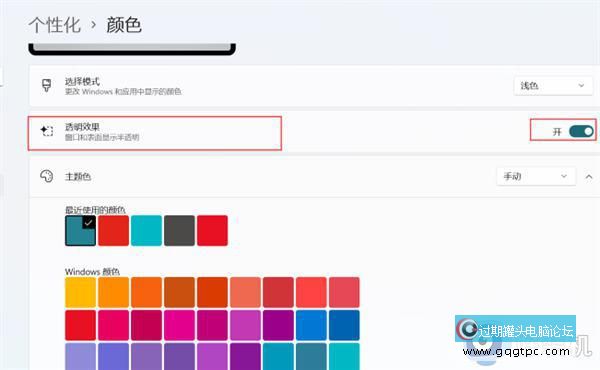Screen dimensions: 600x370
Task: Choose the pale red swatch ending first row
Action: pos(344,292)
